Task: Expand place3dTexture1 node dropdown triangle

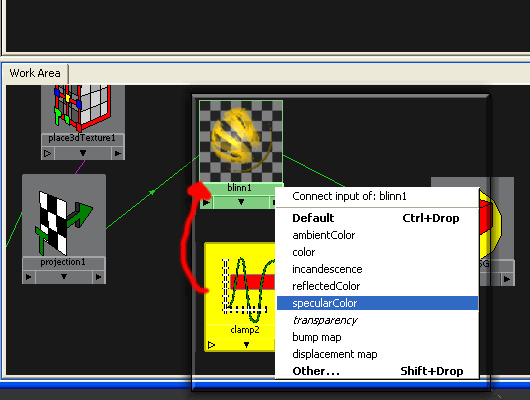Action: tap(83, 153)
